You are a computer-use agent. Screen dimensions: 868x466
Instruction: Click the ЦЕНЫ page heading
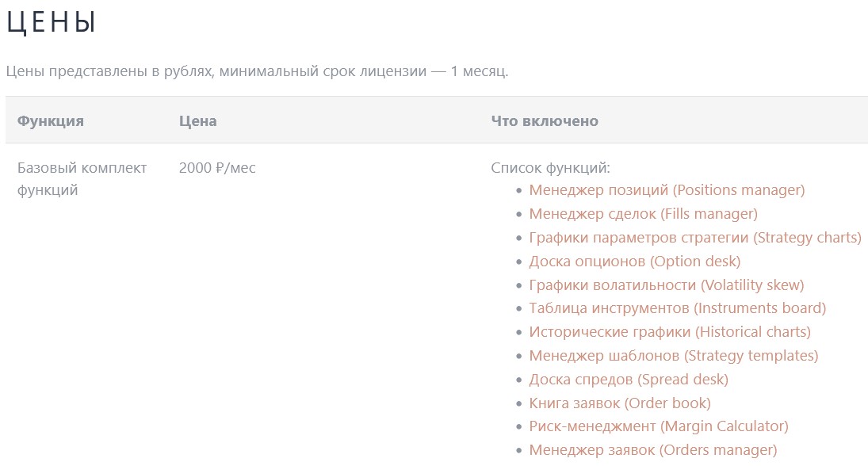tap(51, 22)
